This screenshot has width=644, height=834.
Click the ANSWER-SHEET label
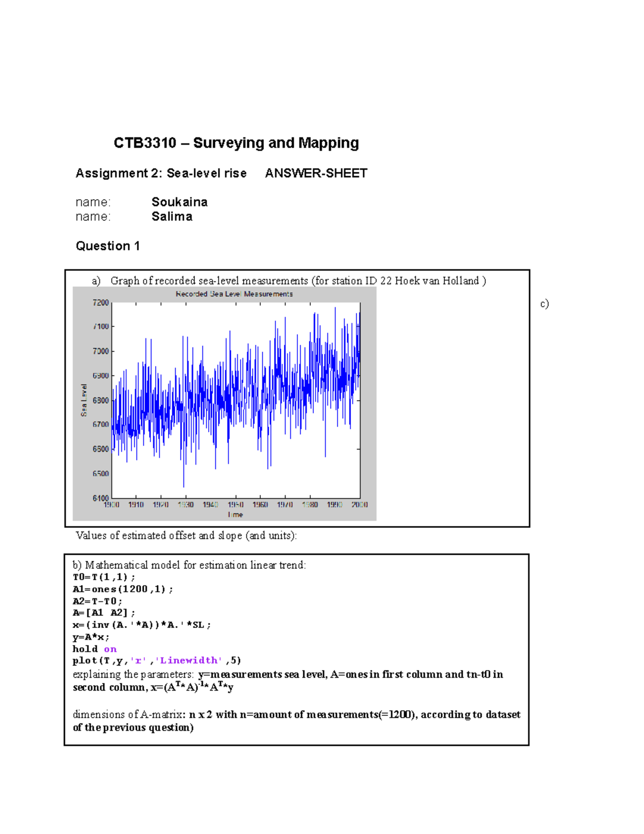(316, 173)
